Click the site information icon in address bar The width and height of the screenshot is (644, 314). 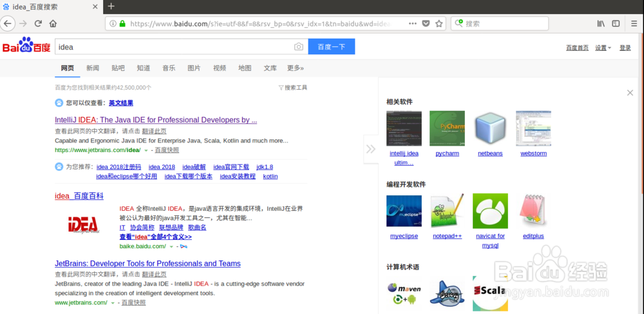tap(113, 24)
